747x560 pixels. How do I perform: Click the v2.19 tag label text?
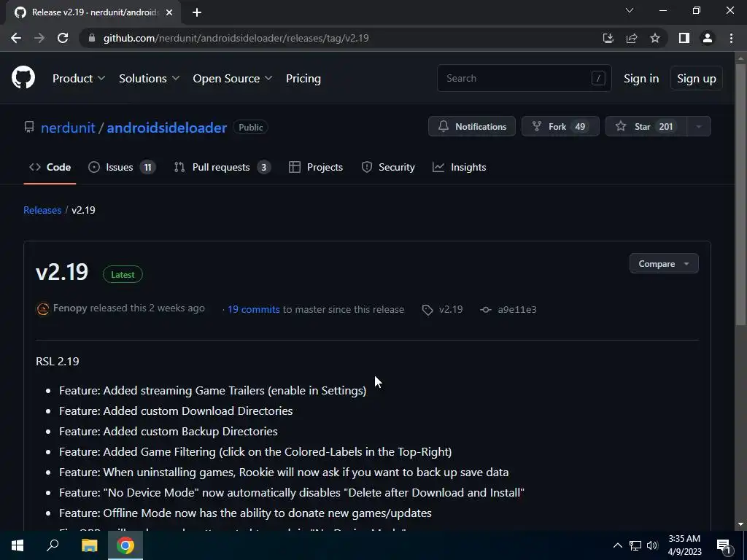[451, 309]
